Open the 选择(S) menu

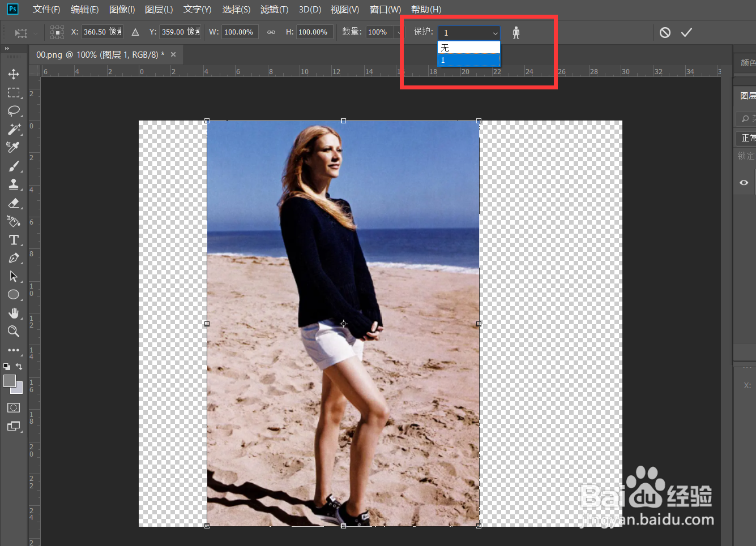pyautogui.click(x=236, y=9)
